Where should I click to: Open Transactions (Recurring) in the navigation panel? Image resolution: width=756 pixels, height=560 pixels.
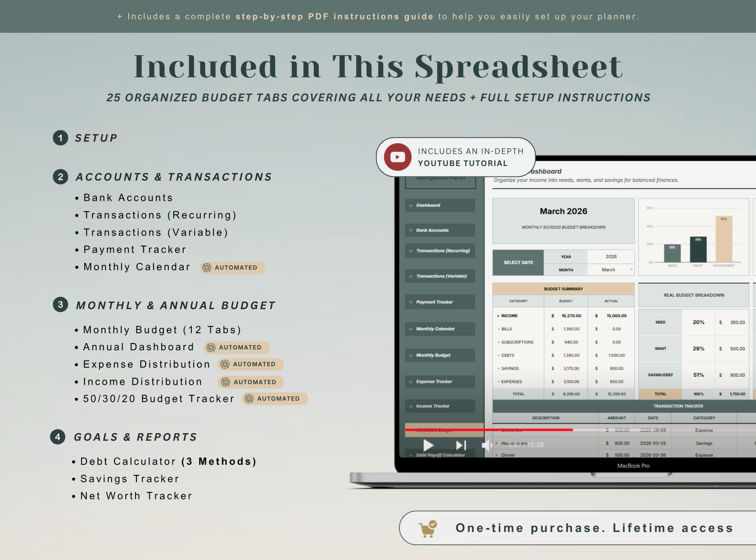pyautogui.click(x=440, y=251)
